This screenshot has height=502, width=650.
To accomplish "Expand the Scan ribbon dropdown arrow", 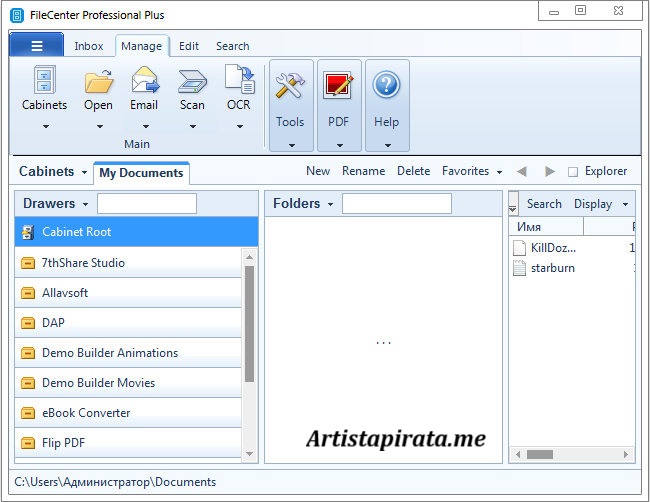I will 193,126.
